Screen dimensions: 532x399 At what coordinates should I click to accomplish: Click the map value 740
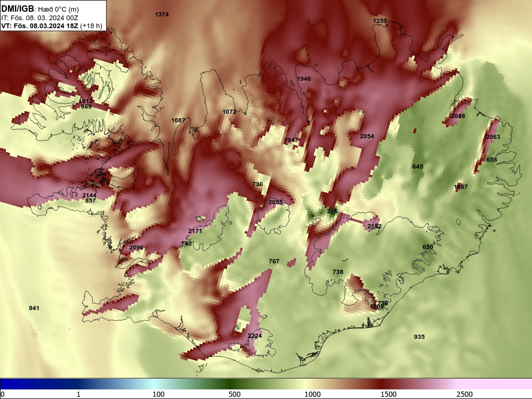point(186,243)
